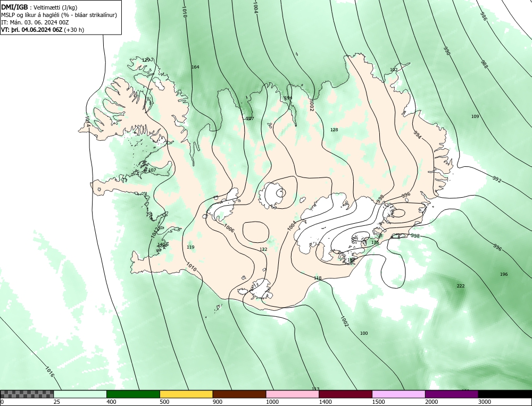Screen dimensions: 532x406
Task: Choose the yellow 500–900 legend swatch
Action: [186, 394]
